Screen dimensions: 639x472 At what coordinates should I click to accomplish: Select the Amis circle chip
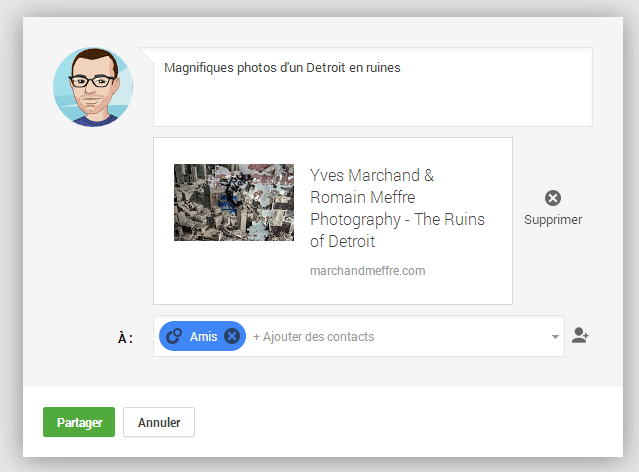coord(203,336)
